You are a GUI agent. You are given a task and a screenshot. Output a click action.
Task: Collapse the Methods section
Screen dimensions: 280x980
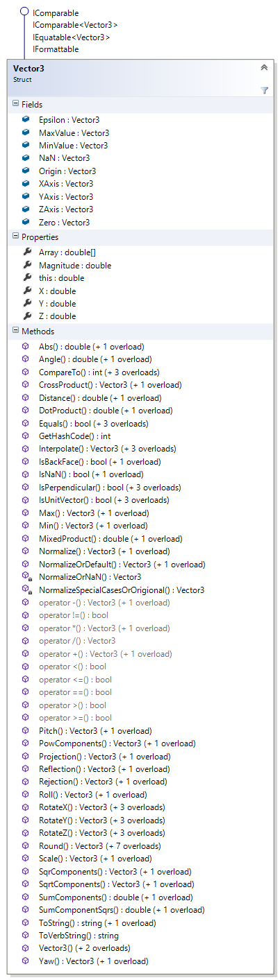tap(16, 331)
